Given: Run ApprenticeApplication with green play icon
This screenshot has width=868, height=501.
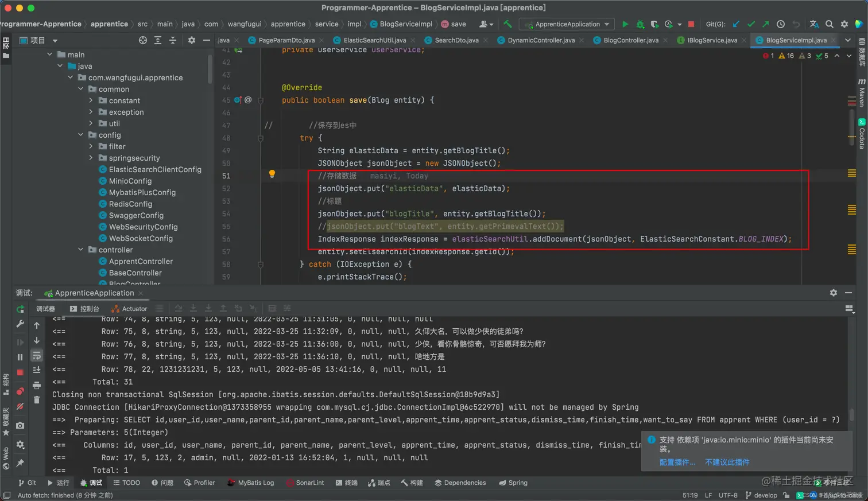Looking at the screenshot, I should coord(625,24).
